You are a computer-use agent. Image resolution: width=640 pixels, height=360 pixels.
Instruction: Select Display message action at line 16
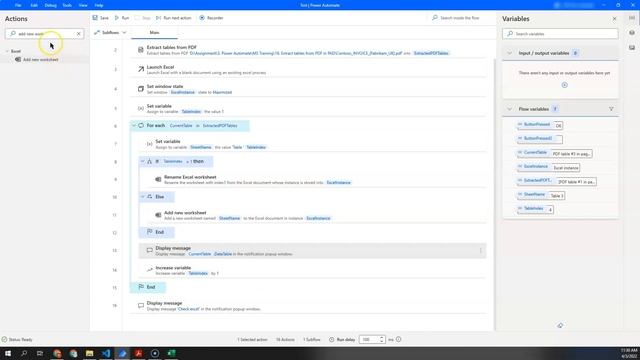308,306
